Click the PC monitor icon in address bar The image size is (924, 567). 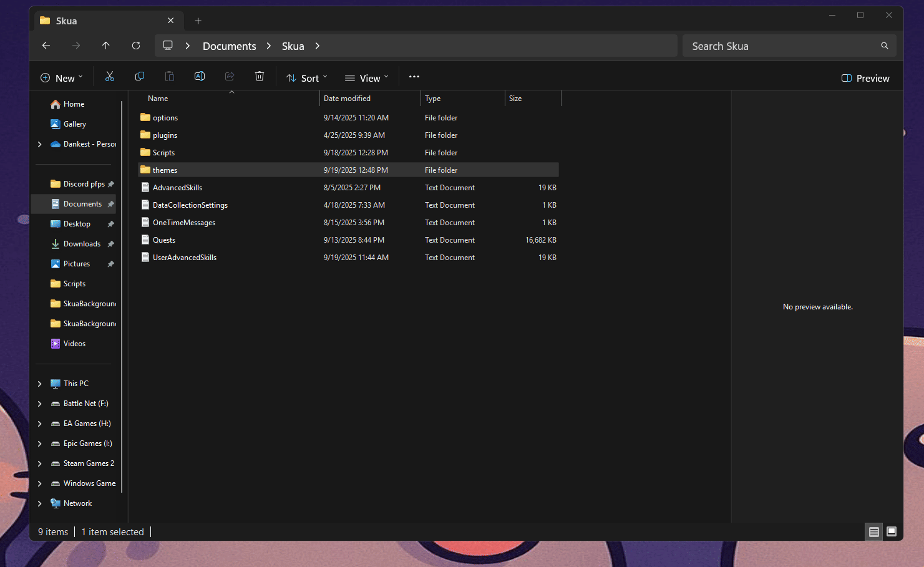coord(168,46)
